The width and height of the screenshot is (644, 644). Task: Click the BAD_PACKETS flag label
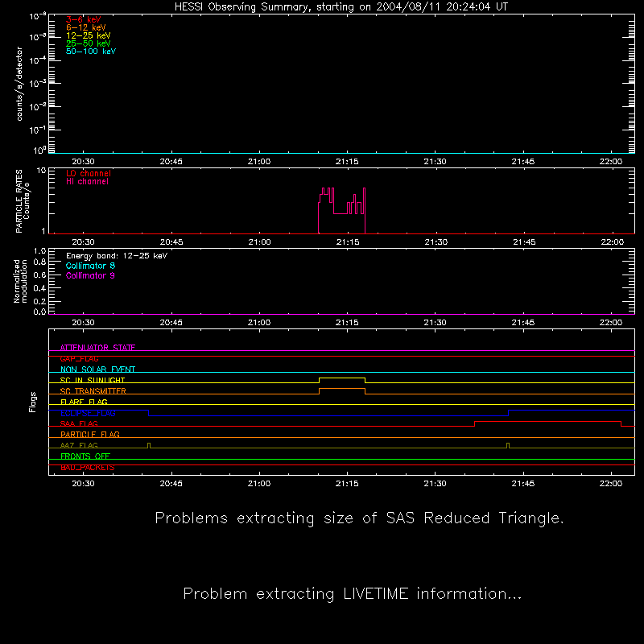coord(88,468)
